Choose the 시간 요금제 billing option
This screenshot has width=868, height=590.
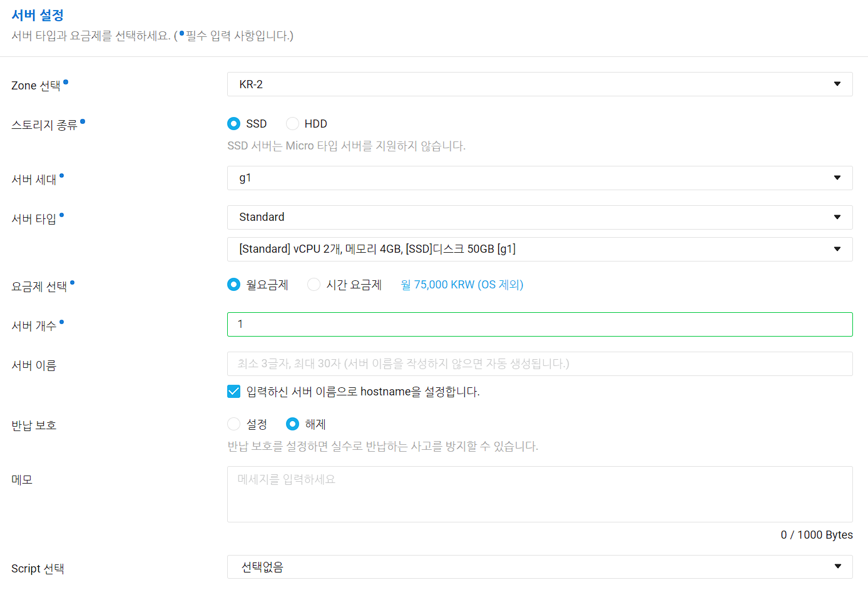314,285
